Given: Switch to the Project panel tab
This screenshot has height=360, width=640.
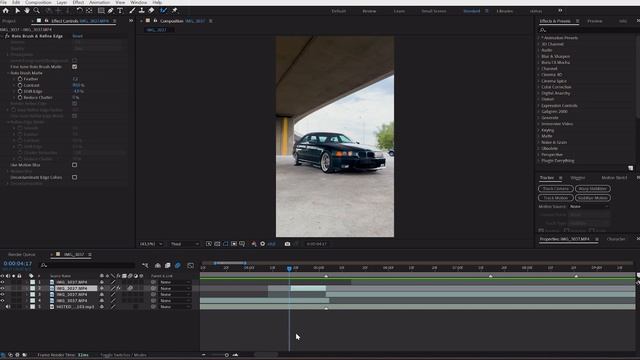Looking at the screenshot, I should pos(9,21).
